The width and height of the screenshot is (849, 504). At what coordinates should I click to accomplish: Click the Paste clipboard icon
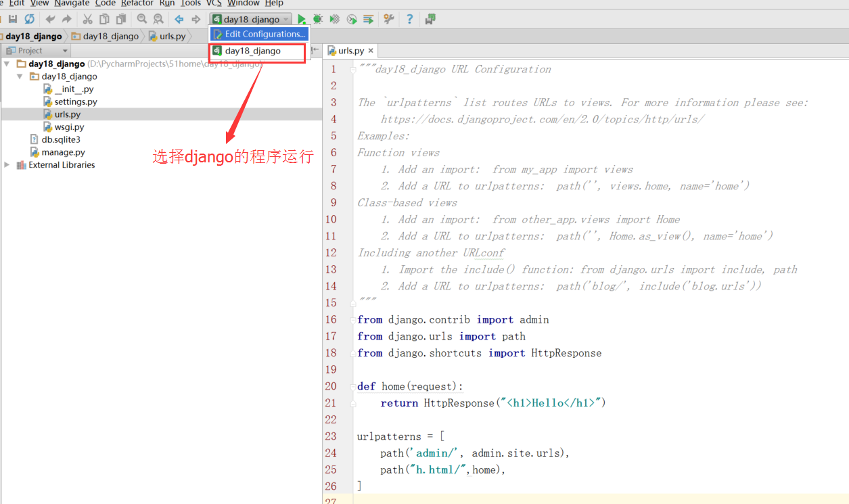(x=121, y=20)
